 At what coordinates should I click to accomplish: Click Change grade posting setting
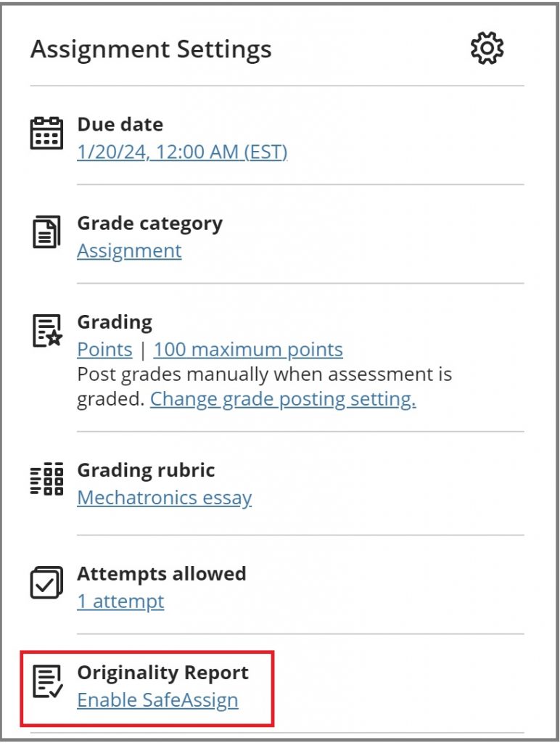point(282,398)
